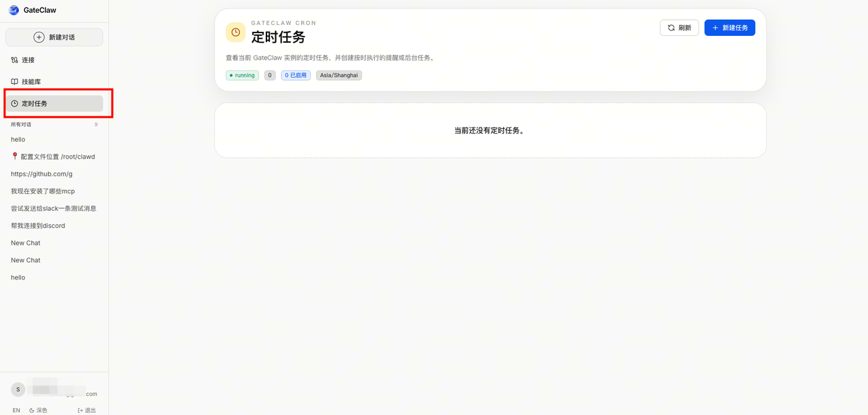Screen dimensions: 868x415
Task: Click the plus icon in 新建对话
Action: tap(39, 37)
